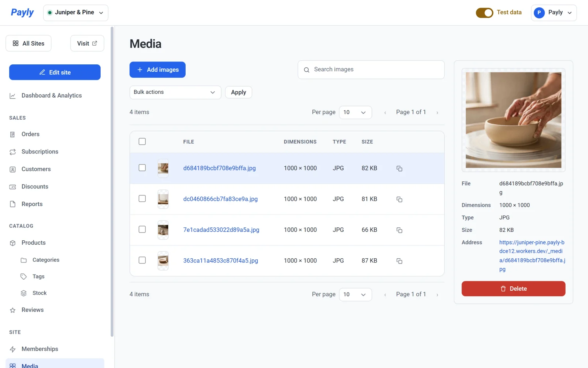Check the select-all checkbox in table header
The width and height of the screenshot is (588, 368).
[x=142, y=142]
